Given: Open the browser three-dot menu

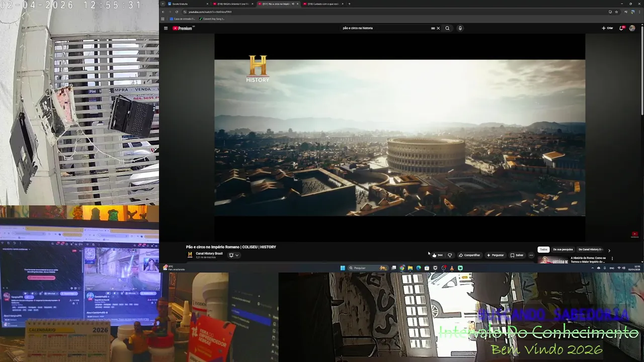Looking at the screenshot, I should click(640, 12).
